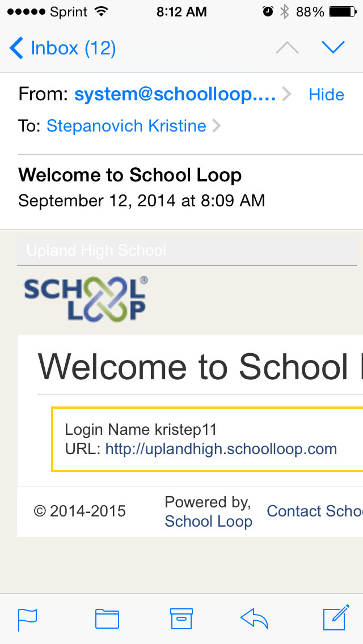Open recipient Stepanovich Kristine contact
363x644 pixels.
(x=126, y=126)
